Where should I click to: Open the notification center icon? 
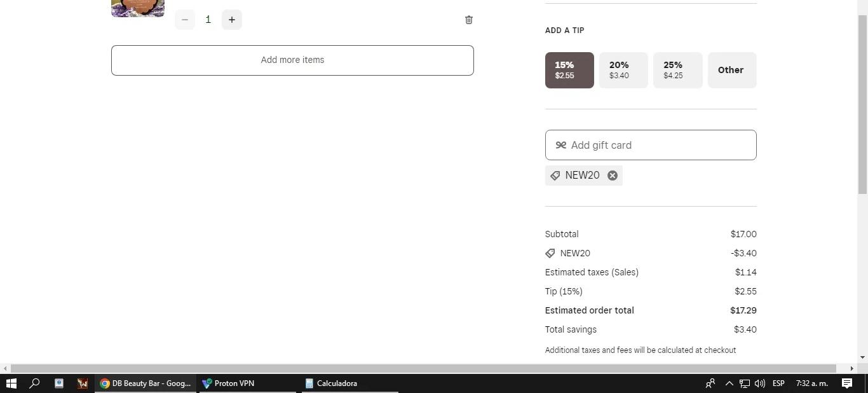[847, 383]
